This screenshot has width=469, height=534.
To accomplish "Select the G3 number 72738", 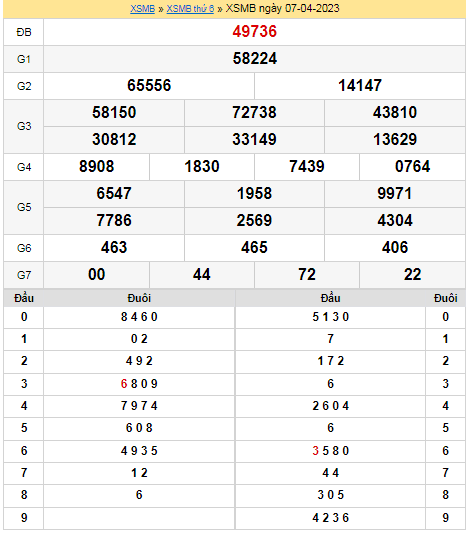I will coord(254,112).
